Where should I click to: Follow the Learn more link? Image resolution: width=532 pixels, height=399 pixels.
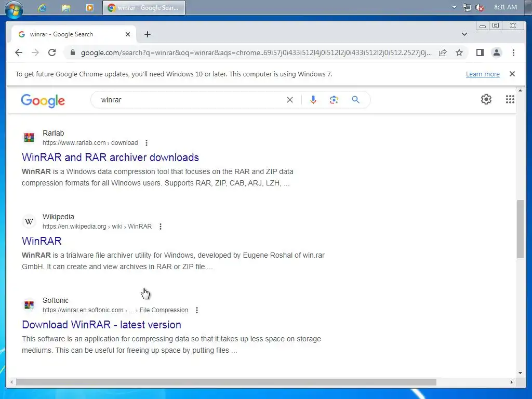pyautogui.click(x=483, y=74)
